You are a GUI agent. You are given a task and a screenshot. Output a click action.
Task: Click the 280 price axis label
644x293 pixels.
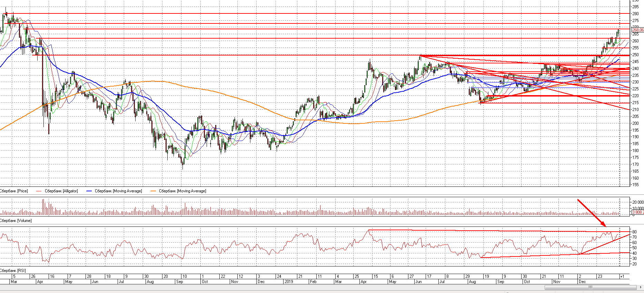point(635,14)
